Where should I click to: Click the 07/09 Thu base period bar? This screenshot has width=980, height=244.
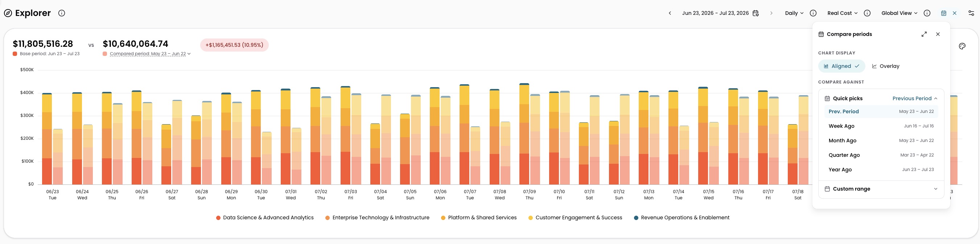(x=524, y=134)
